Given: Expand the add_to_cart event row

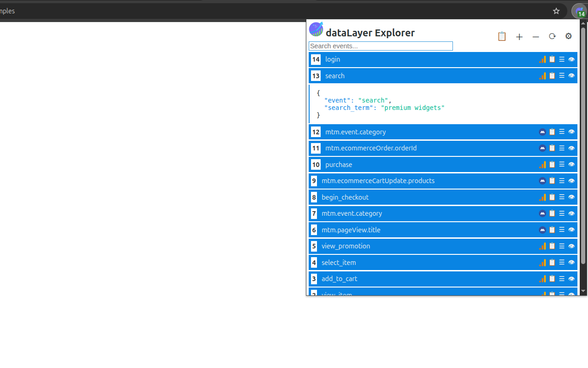Looking at the screenshot, I should [x=443, y=279].
